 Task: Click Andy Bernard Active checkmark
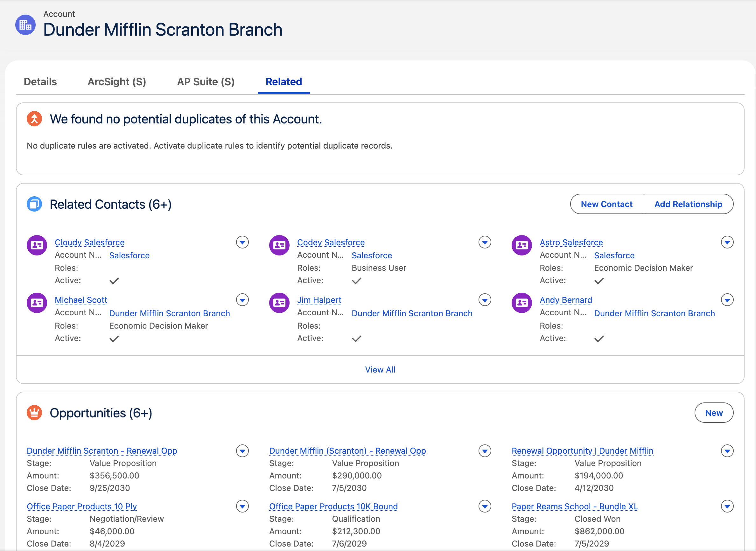[599, 338]
